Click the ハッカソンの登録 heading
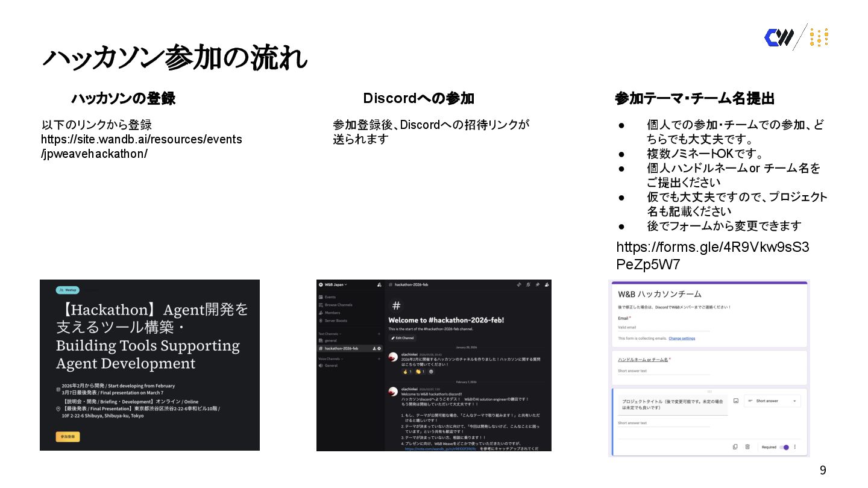868x488 pixels. click(124, 98)
